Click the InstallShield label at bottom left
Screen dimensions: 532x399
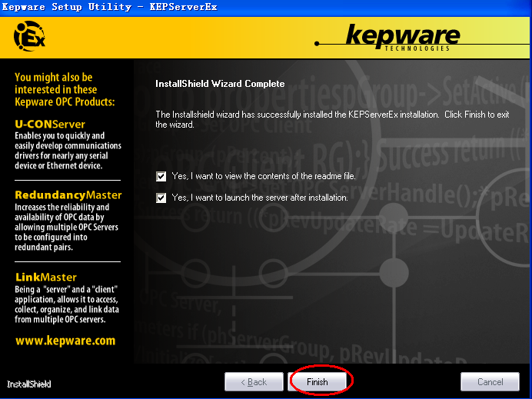pos(28,384)
